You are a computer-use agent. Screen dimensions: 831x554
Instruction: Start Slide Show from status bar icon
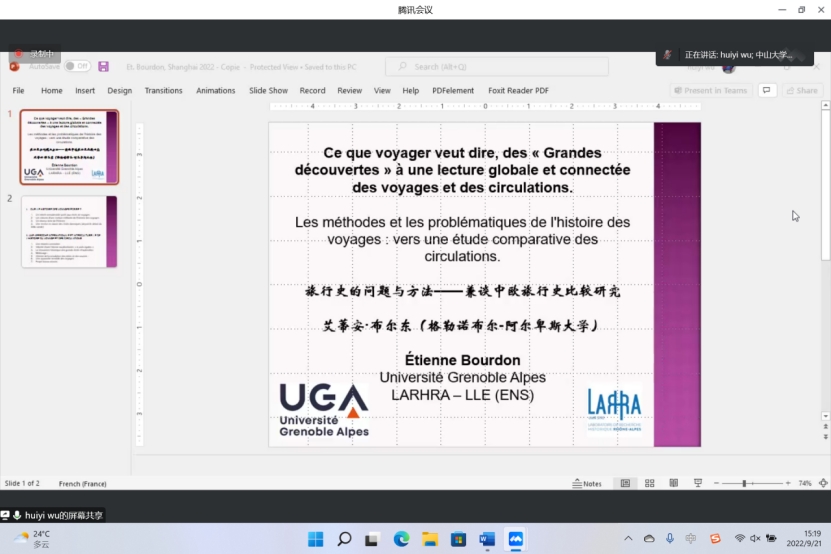coord(697,483)
